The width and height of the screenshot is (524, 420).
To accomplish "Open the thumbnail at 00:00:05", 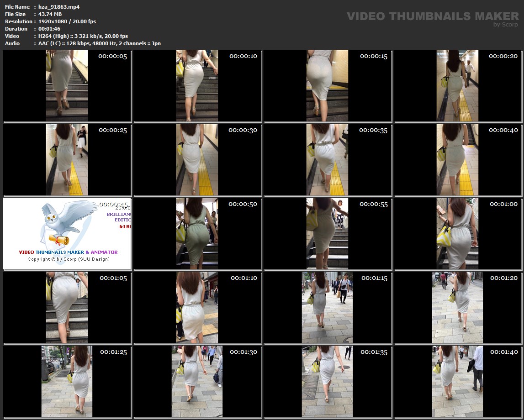I will [x=67, y=86].
